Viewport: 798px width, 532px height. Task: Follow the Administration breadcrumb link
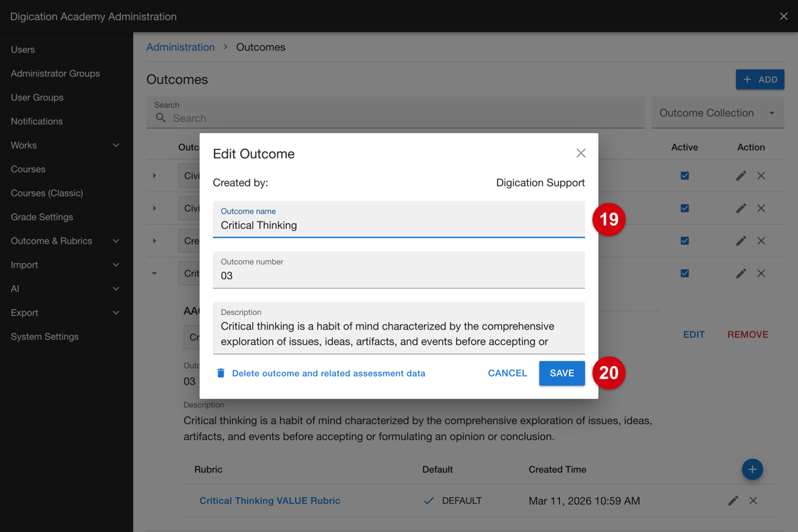click(181, 47)
